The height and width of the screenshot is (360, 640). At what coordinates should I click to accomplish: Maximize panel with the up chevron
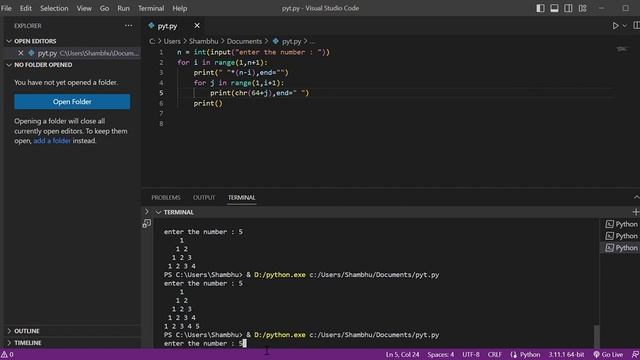(636, 198)
